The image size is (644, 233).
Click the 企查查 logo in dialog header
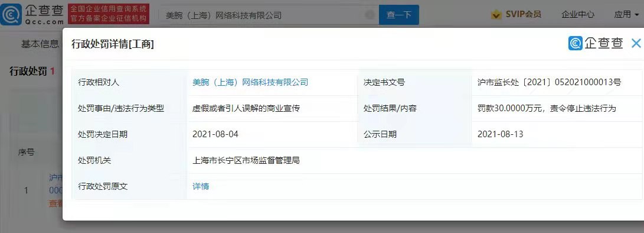[596, 43]
